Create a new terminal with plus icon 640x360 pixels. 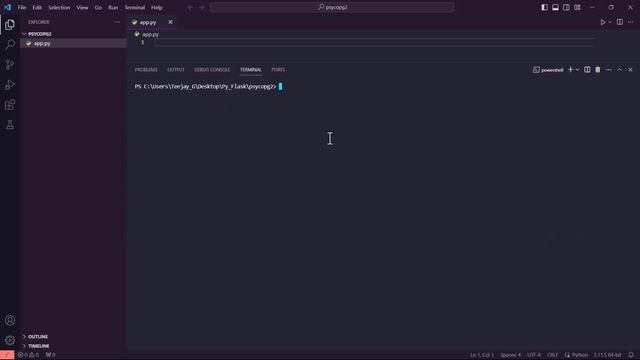[570, 70]
